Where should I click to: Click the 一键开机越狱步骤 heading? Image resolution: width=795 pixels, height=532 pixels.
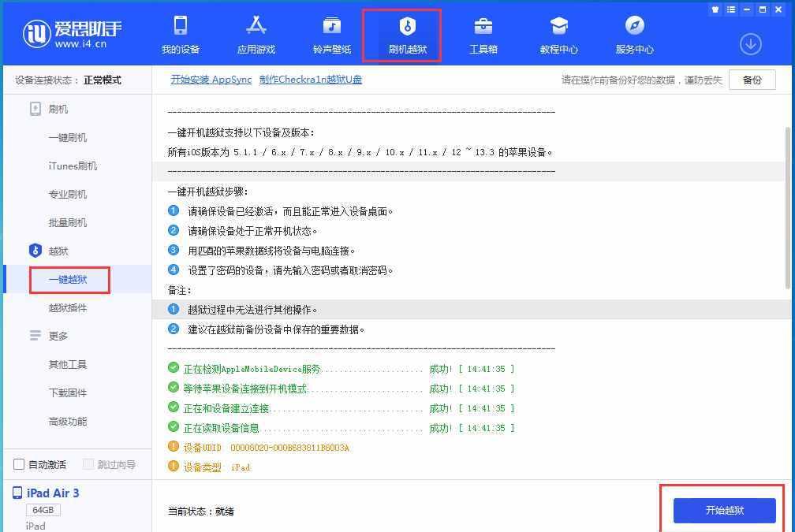point(208,192)
